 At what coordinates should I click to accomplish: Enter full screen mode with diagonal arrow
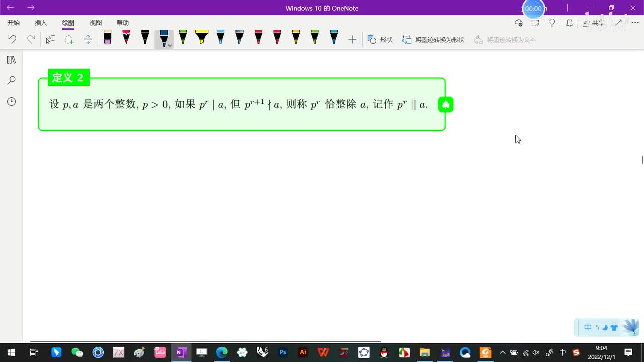coord(620,23)
